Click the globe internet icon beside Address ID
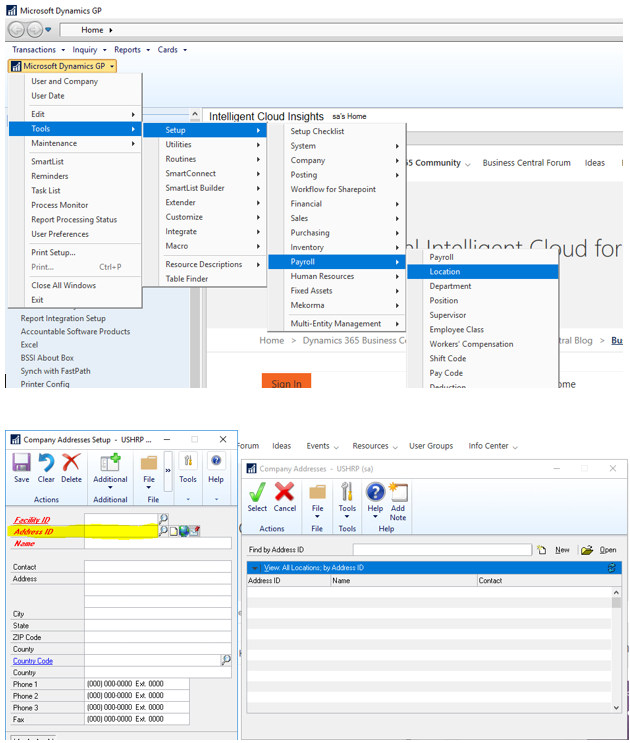This screenshot has height=743, width=630. tap(184, 531)
